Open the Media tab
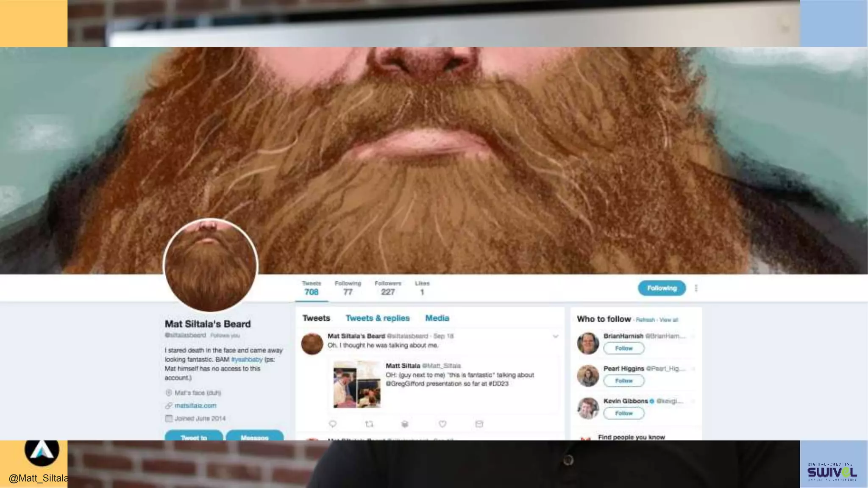 (437, 318)
